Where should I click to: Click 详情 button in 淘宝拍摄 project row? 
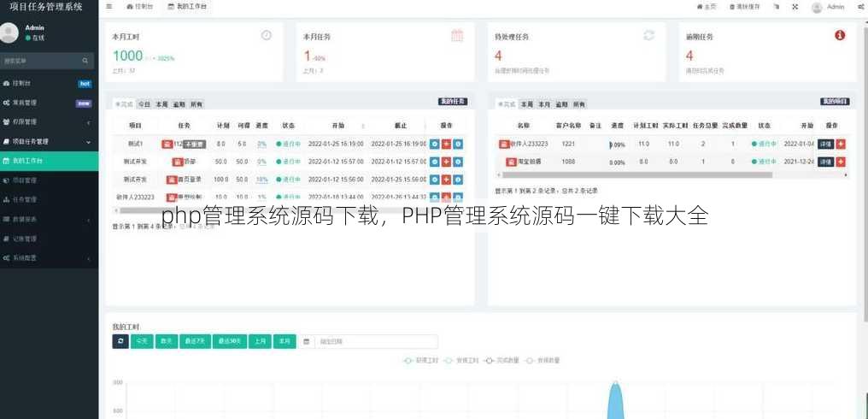click(x=826, y=162)
